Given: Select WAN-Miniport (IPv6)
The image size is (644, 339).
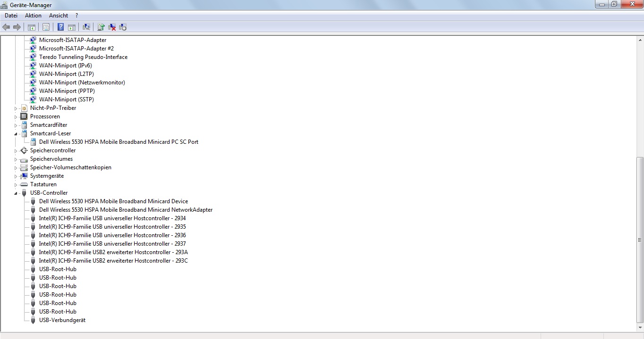Looking at the screenshot, I should point(65,65).
